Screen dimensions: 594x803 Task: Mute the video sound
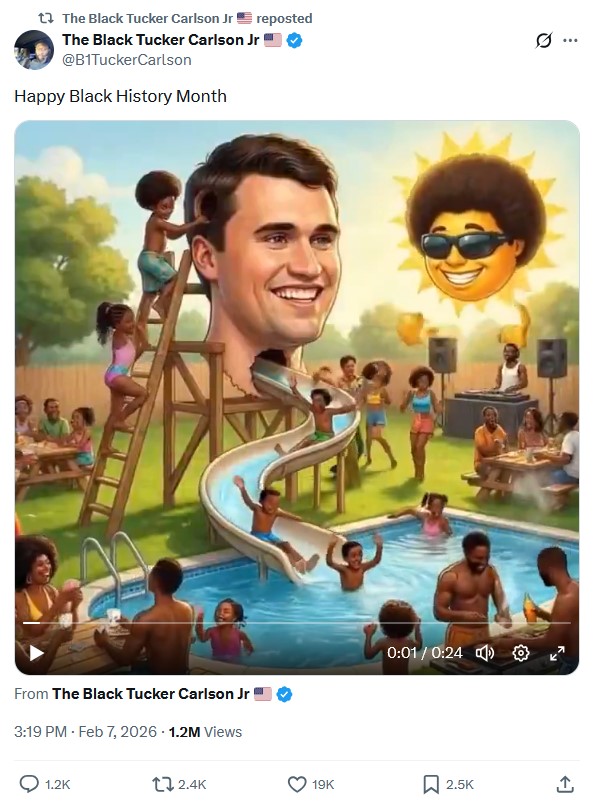click(484, 653)
